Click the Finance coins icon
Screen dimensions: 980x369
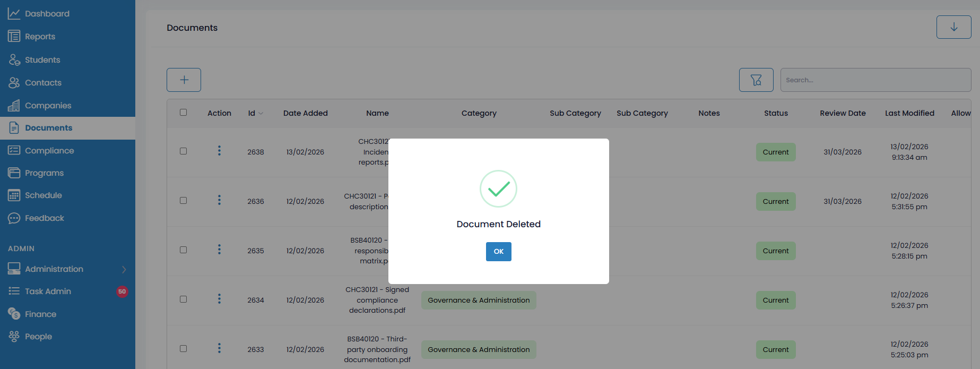click(x=14, y=314)
